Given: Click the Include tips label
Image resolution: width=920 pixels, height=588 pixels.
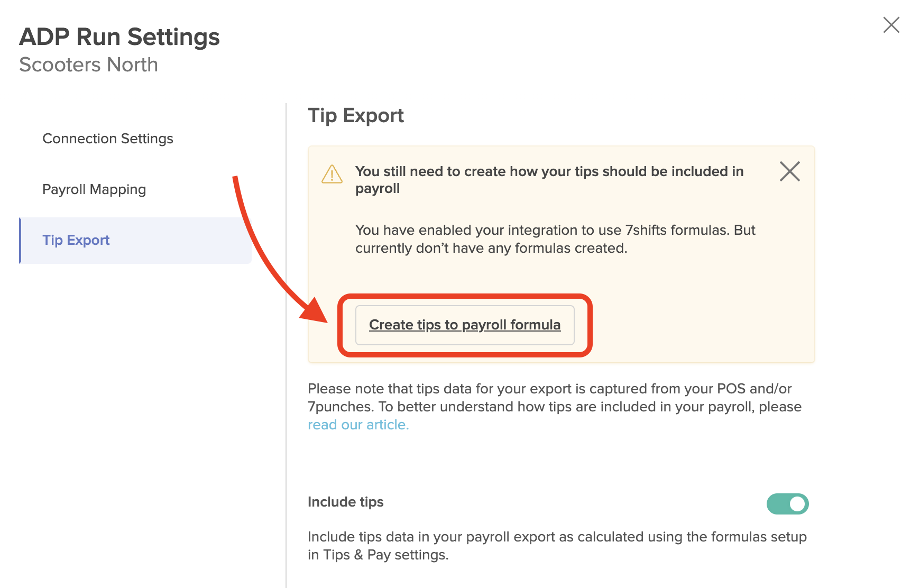Looking at the screenshot, I should [346, 502].
